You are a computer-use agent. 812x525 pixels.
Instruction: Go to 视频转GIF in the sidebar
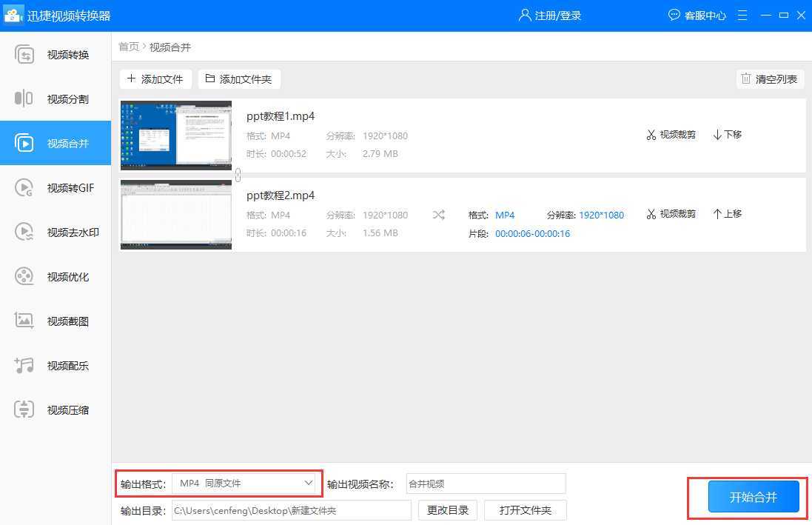coord(56,187)
